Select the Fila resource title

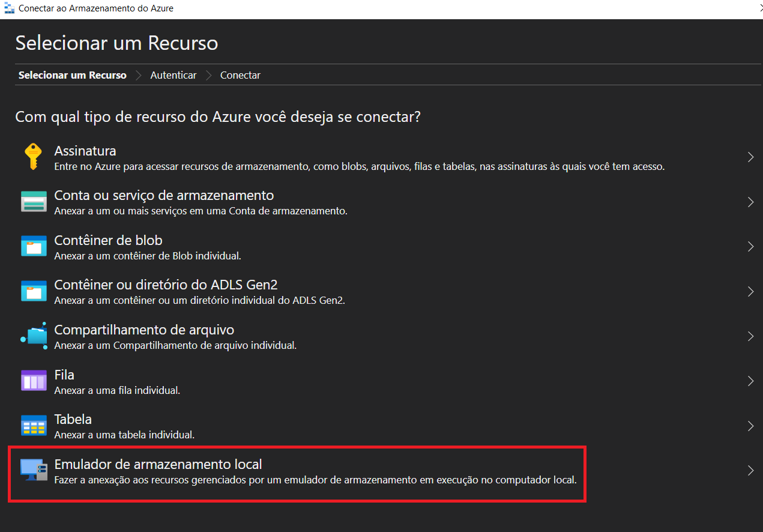(64, 375)
